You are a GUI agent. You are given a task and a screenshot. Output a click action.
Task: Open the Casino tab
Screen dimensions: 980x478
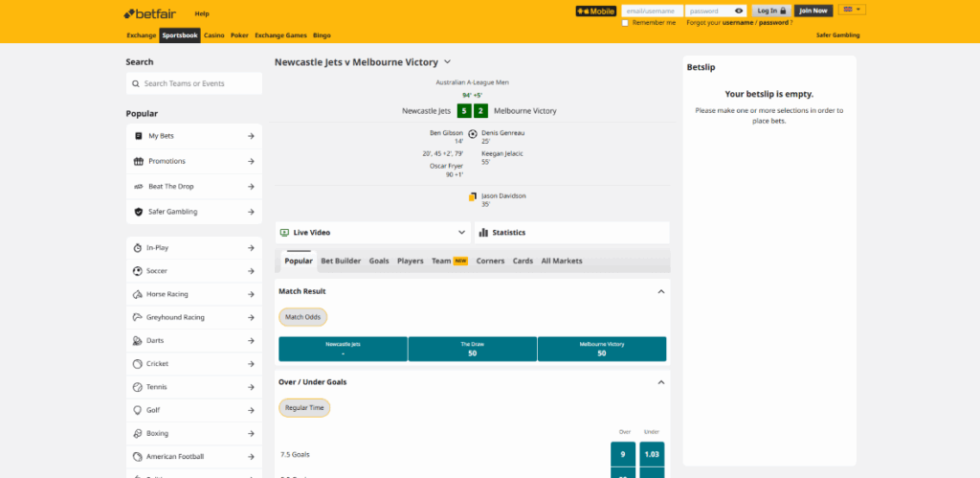tap(213, 35)
